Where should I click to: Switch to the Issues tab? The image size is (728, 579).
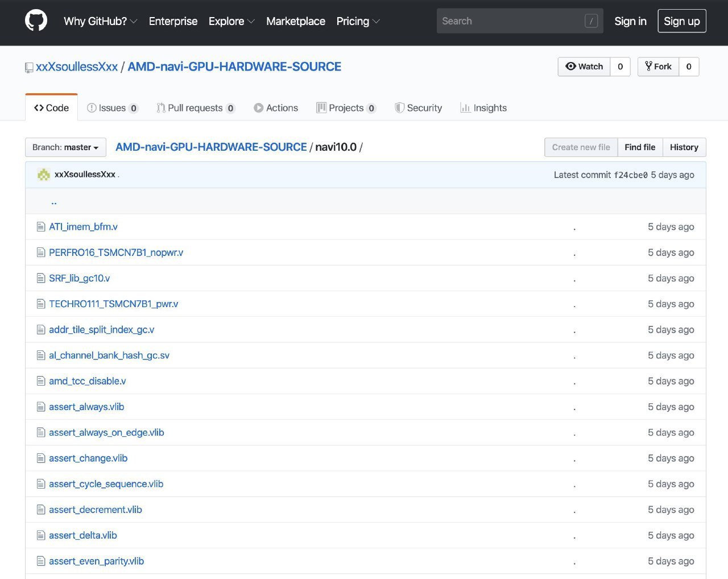point(113,107)
